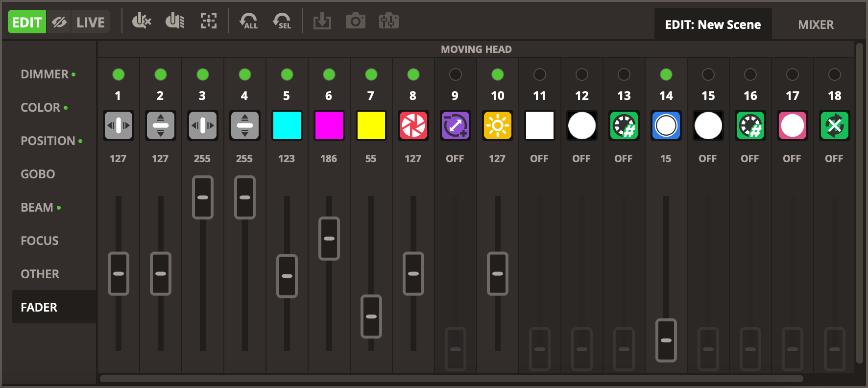
Task: Click the Reset ALL toolbar icon
Action: [x=249, y=22]
